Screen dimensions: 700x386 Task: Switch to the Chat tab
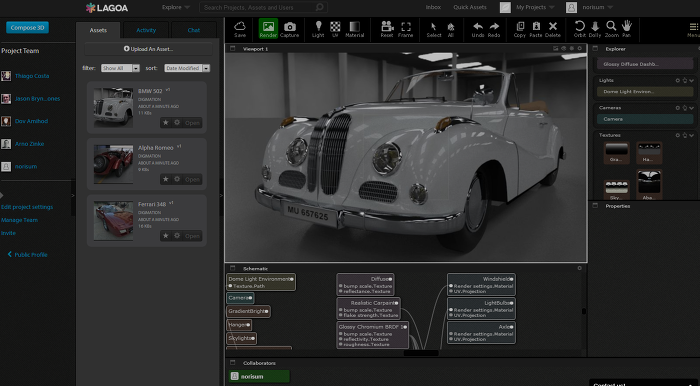tap(194, 30)
